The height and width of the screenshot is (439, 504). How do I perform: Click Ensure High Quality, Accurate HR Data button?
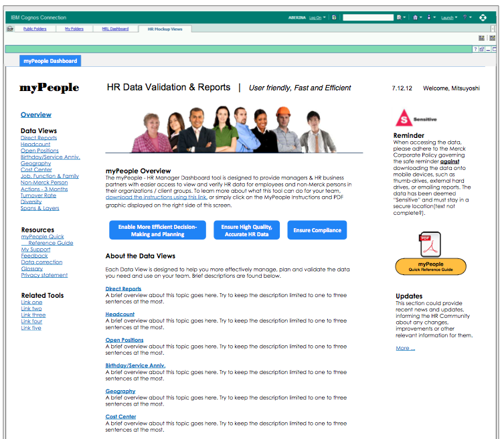click(x=246, y=230)
